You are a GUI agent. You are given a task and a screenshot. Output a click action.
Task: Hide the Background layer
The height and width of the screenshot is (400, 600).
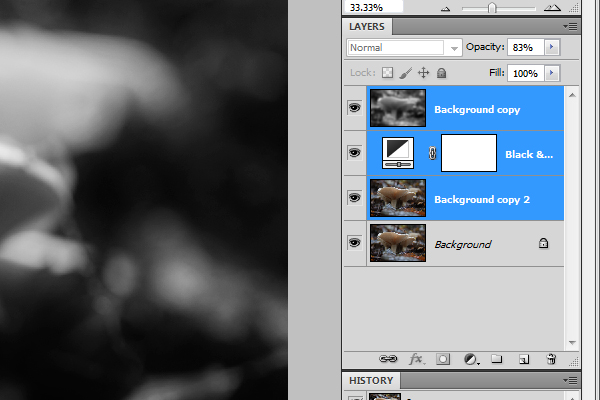point(355,243)
